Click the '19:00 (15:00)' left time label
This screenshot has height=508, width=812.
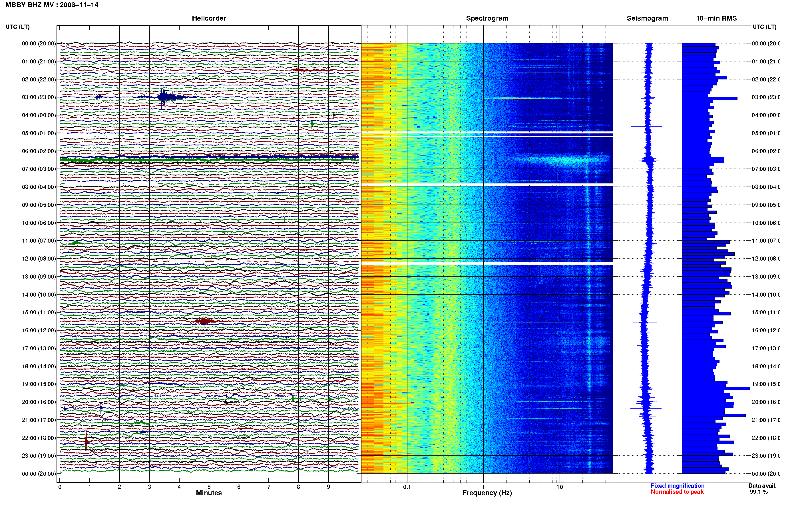pyautogui.click(x=39, y=384)
